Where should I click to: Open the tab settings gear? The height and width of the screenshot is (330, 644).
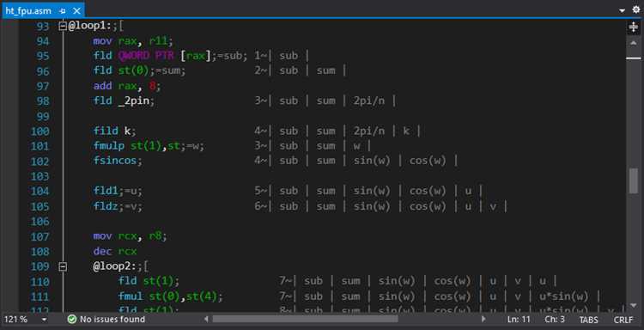pos(635,9)
